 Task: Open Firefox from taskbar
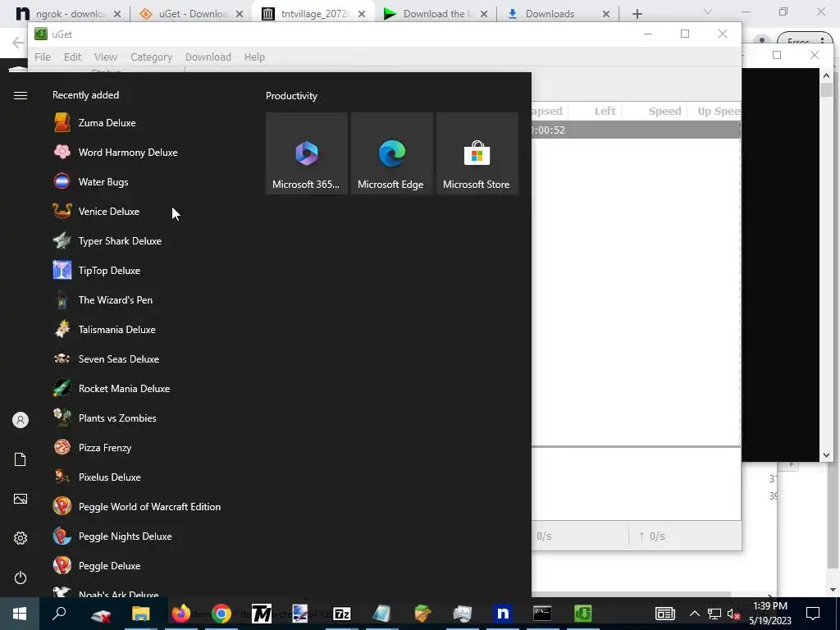point(181,614)
